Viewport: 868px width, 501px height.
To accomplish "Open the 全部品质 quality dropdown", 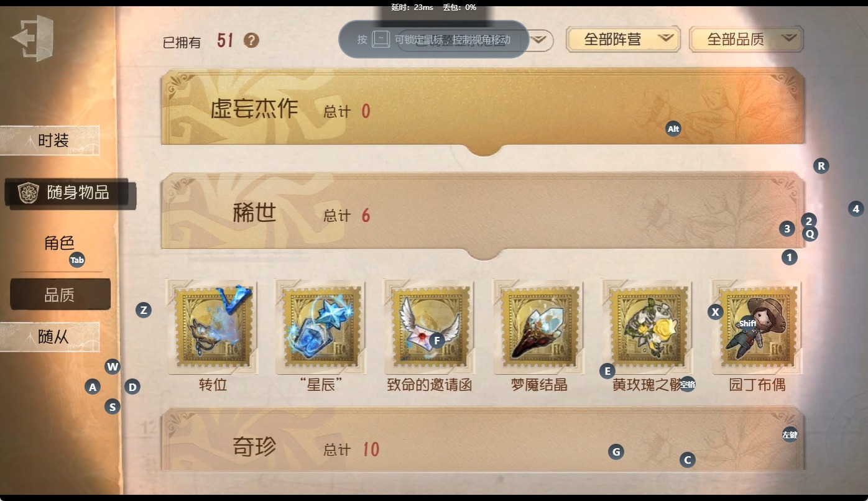I will (x=747, y=39).
